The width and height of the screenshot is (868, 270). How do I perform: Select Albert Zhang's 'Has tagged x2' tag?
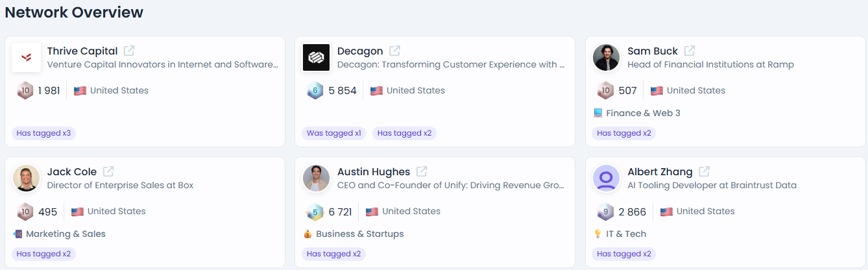pyautogui.click(x=624, y=254)
